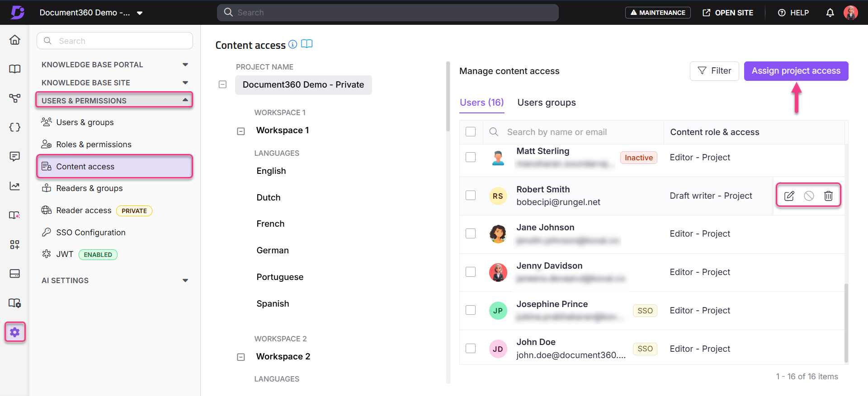The height and width of the screenshot is (396, 868).
Task: Switch to the Users (16) tab
Action: pyautogui.click(x=481, y=102)
